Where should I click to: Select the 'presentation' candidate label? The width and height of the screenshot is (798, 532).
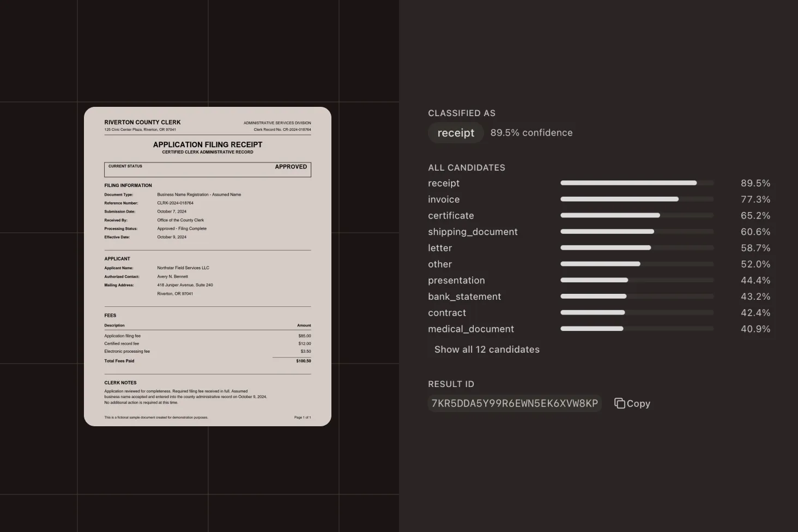tap(456, 281)
